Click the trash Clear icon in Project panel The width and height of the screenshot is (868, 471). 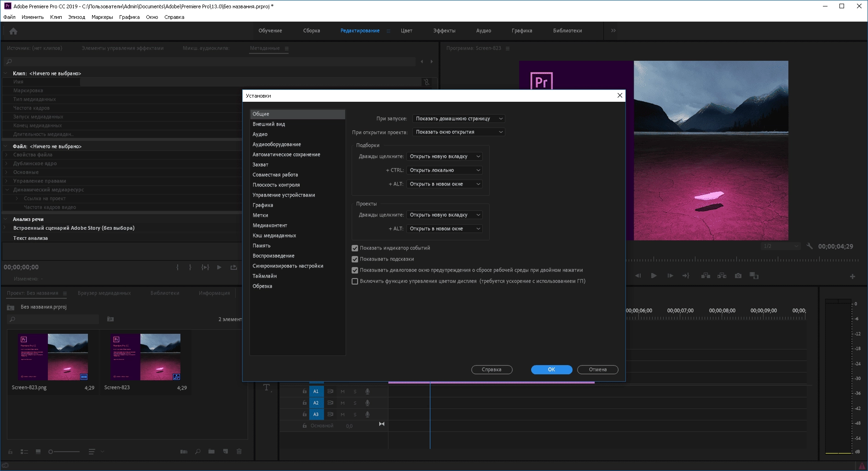pos(239,452)
